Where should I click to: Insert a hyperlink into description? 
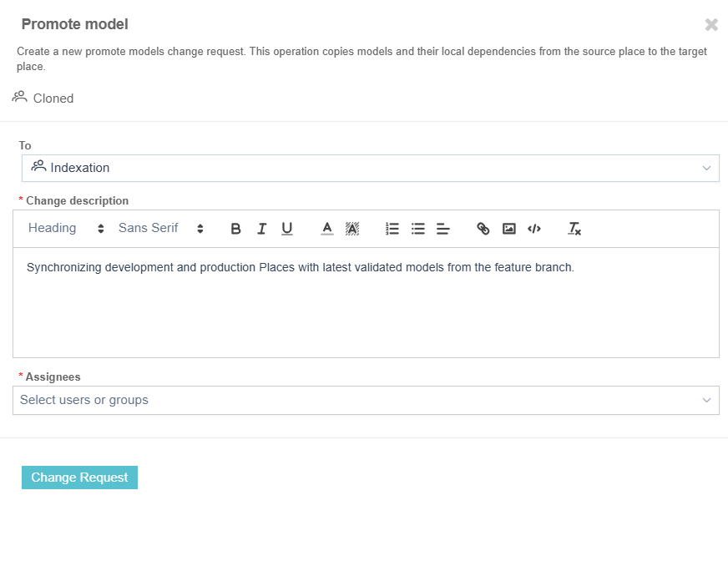coord(483,229)
